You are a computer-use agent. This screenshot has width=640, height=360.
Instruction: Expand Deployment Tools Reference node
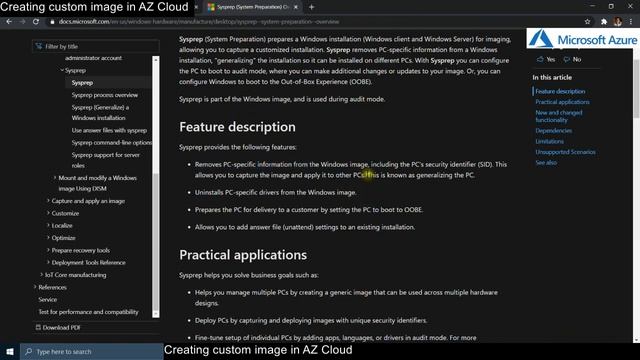pos(48,262)
